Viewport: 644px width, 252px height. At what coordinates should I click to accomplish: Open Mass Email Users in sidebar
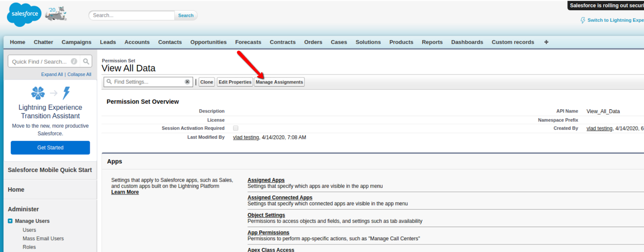coord(43,238)
